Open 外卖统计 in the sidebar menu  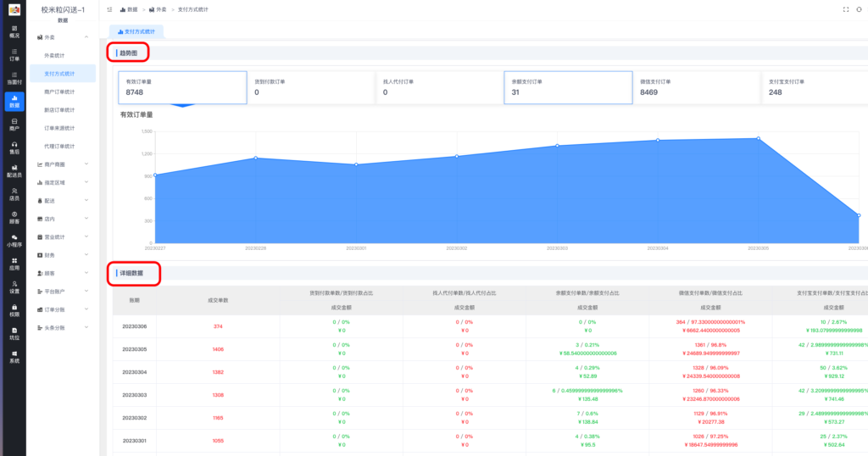pyautogui.click(x=54, y=55)
